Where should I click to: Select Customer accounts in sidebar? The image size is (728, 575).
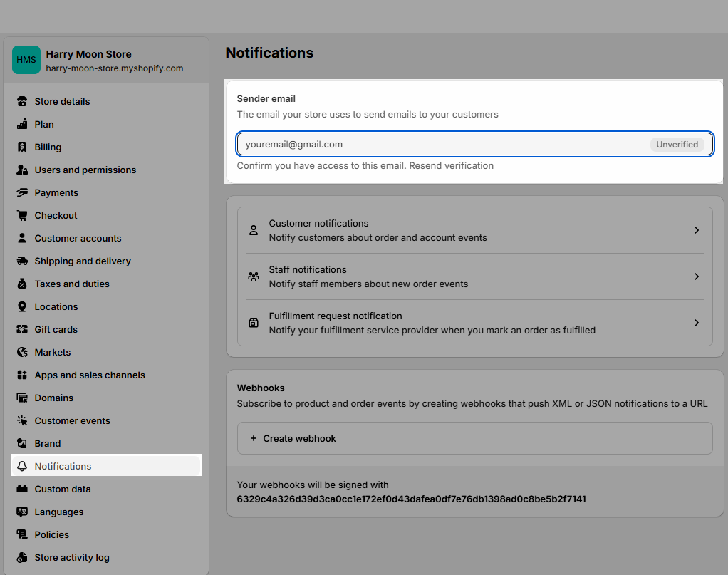106,238
